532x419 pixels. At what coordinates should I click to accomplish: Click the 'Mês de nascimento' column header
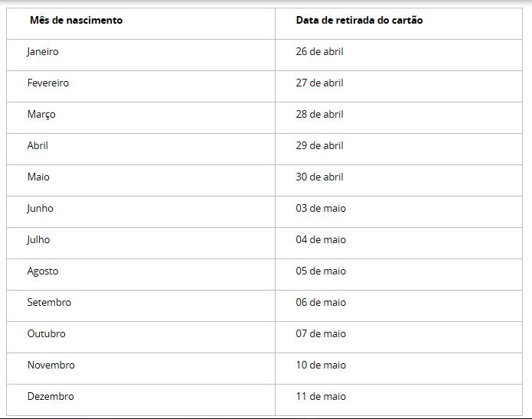point(76,21)
